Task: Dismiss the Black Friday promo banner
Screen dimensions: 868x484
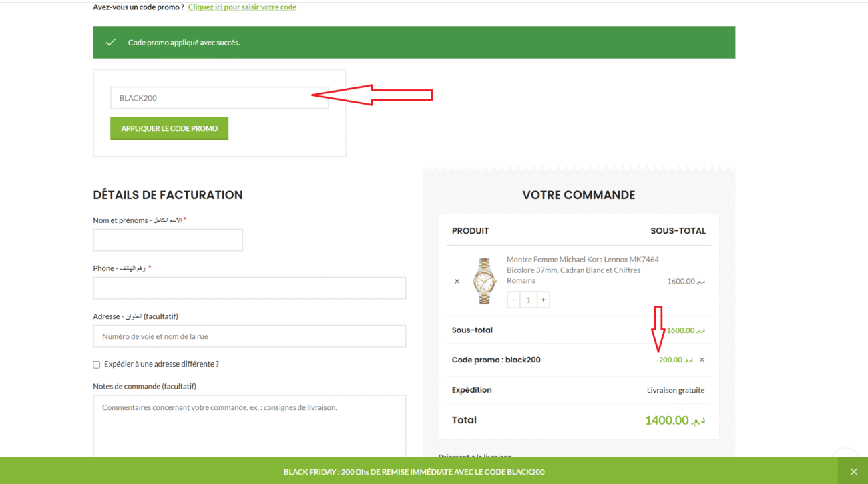Action: 853,471
